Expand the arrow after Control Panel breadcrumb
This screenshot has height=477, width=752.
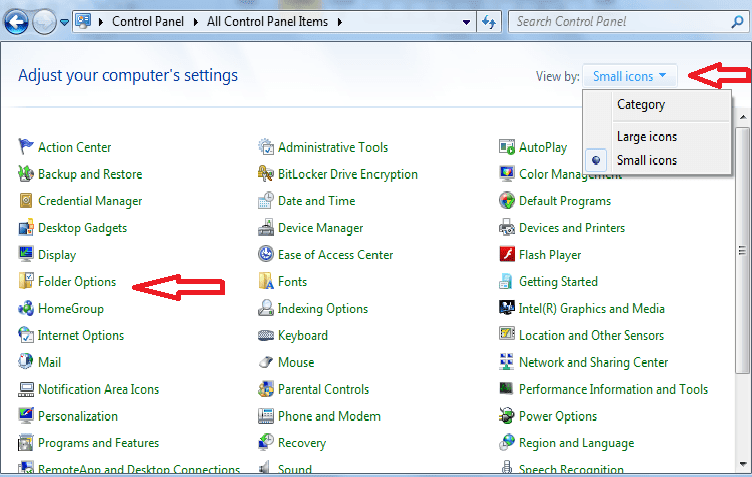click(x=196, y=22)
